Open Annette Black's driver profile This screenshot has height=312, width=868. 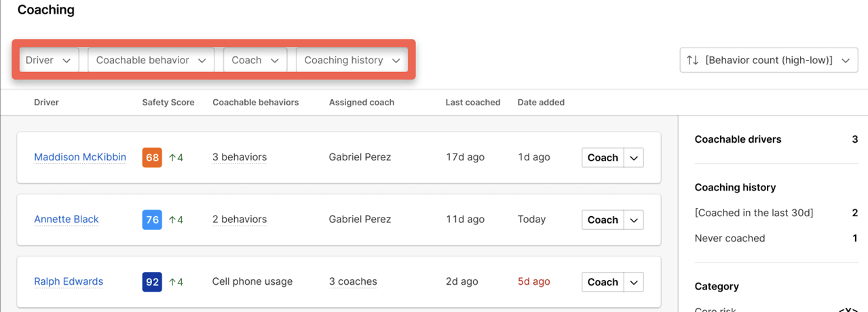click(x=67, y=219)
